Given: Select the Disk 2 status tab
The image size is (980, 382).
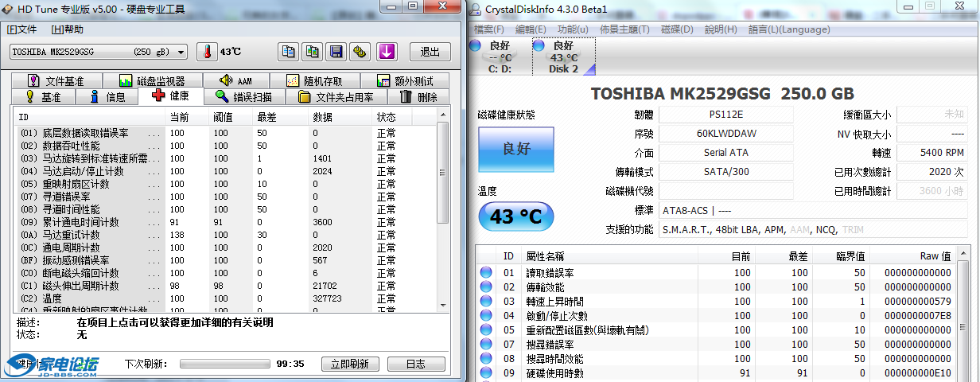Looking at the screenshot, I should 563,57.
